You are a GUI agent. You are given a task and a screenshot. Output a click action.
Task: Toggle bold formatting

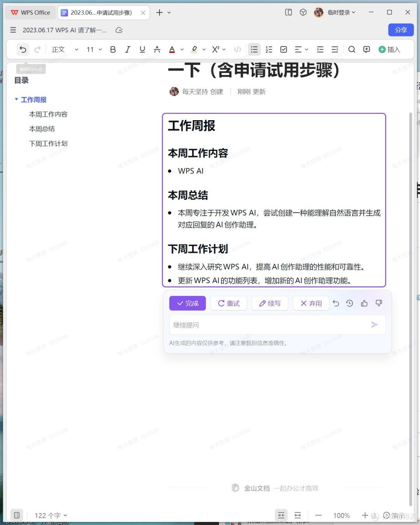[113, 49]
